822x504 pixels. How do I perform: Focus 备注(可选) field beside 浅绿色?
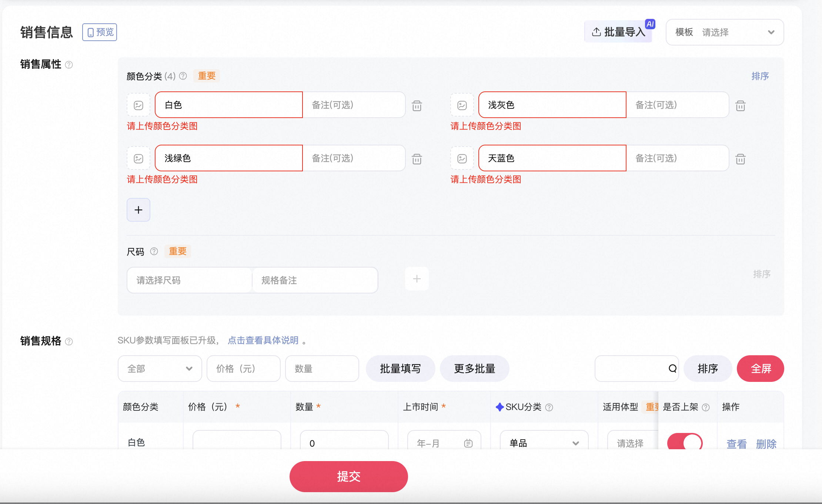click(354, 158)
